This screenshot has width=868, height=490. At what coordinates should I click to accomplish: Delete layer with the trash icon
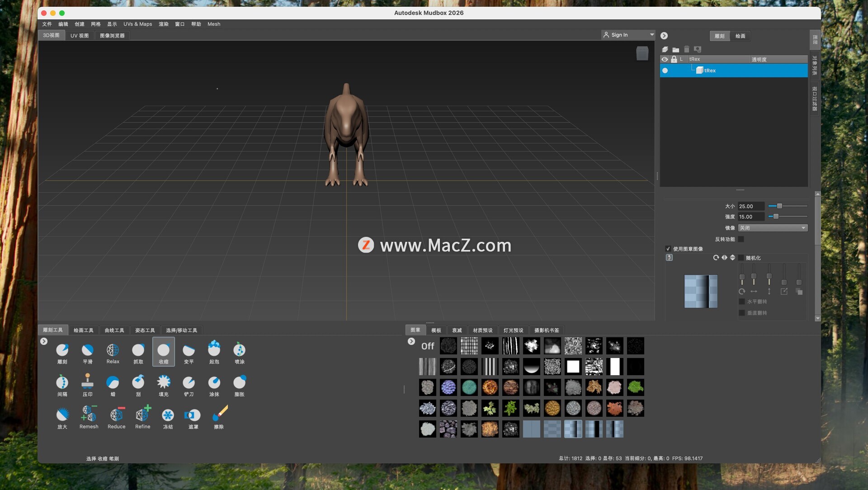[687, 49]
